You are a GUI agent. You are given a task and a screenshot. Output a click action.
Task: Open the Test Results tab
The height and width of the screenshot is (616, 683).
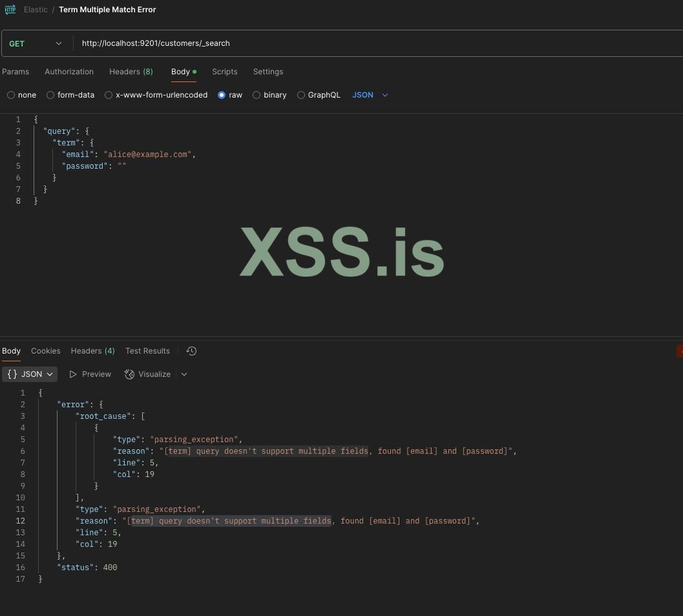[148, 351]
